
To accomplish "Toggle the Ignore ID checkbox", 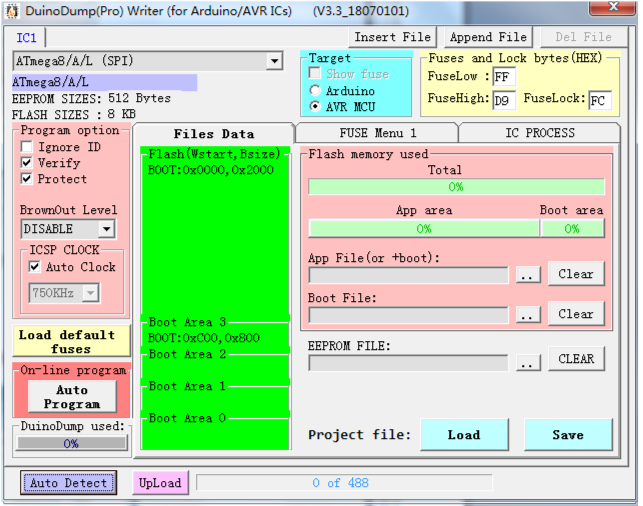I will pos(27,147).
